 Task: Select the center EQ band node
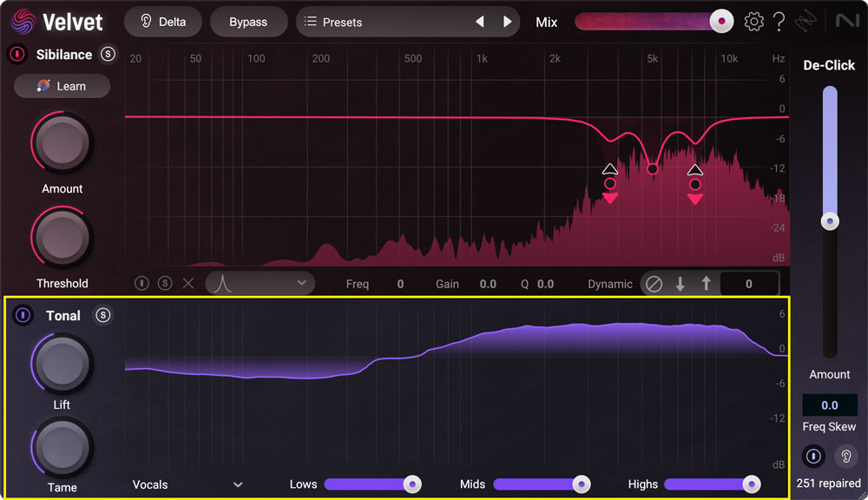click(653, 168)
